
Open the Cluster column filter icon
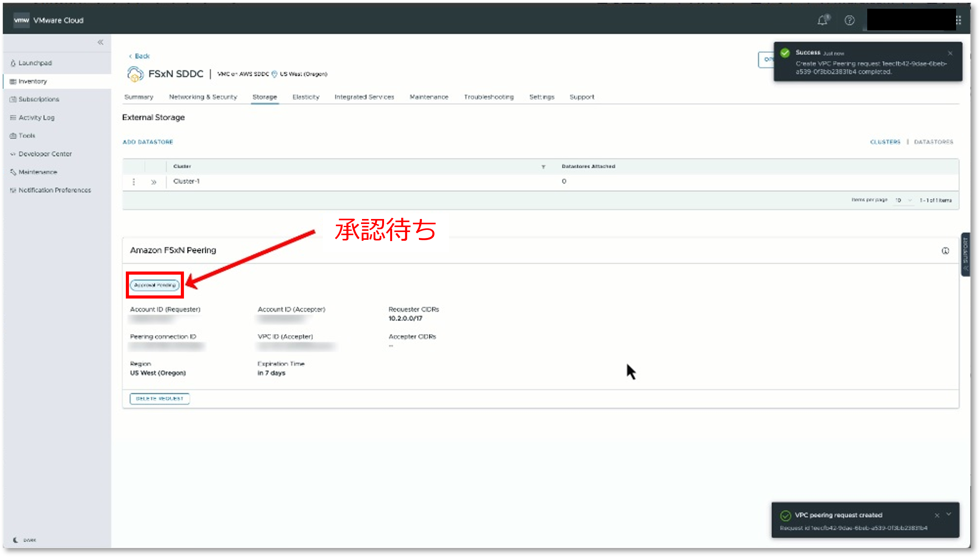click(x=543, y=167)
